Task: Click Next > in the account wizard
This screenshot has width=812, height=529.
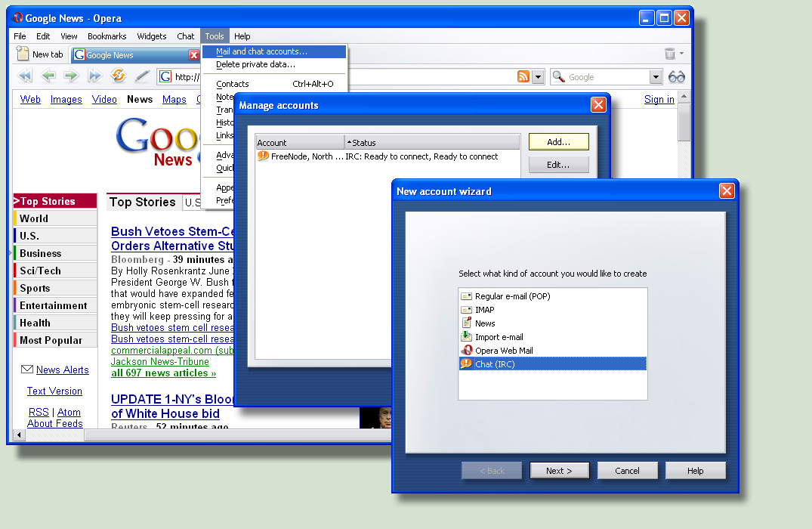Action: [x=559, y=471]
